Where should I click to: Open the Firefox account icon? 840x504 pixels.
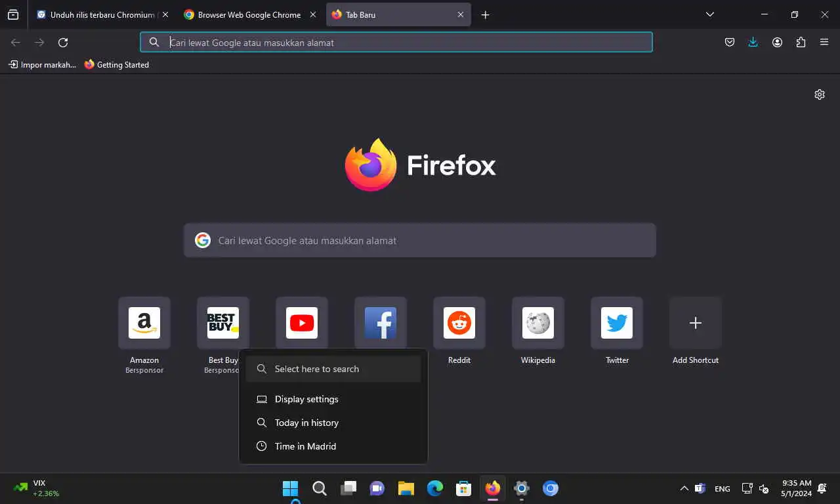click(777, 43)
